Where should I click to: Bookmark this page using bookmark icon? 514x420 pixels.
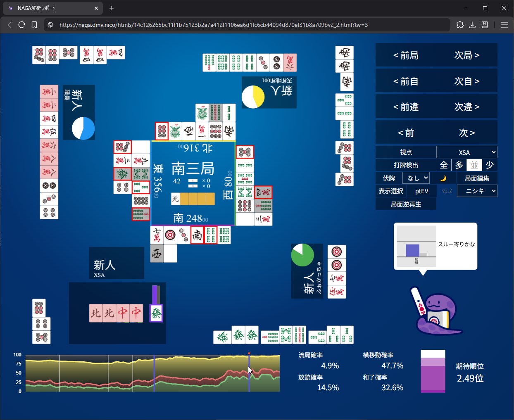[x=34, y=25]
